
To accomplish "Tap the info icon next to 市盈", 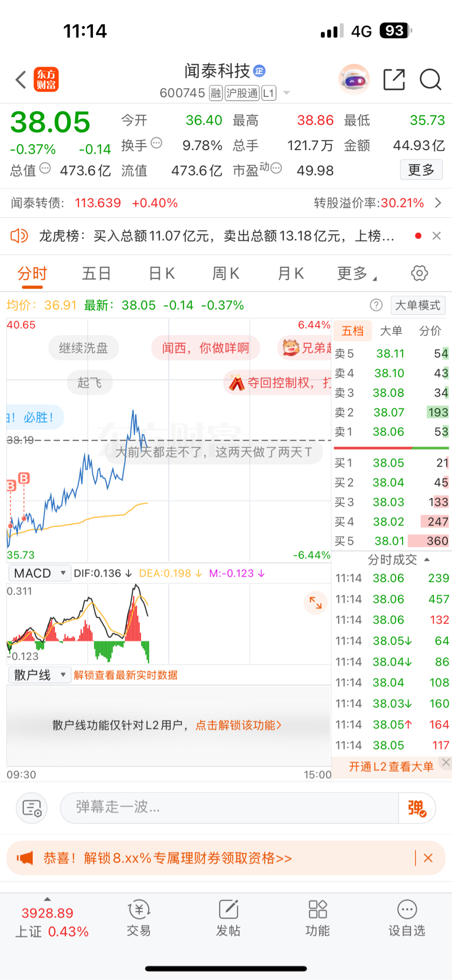I will [276, 168].
